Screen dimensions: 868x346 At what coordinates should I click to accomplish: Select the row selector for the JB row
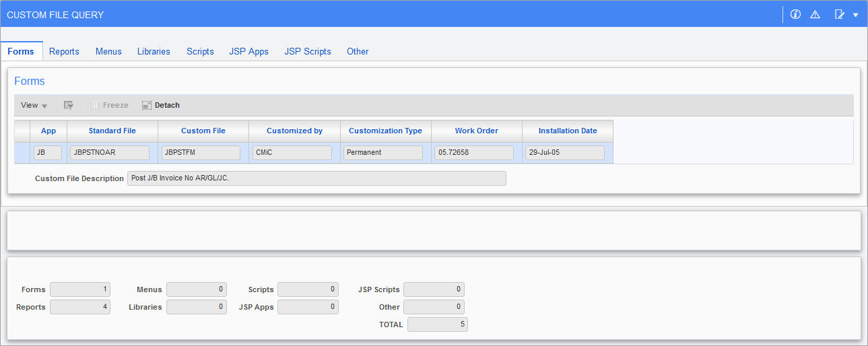click(x=22, y=153)
